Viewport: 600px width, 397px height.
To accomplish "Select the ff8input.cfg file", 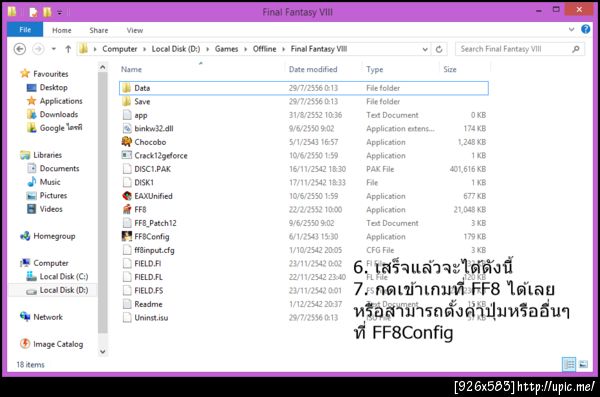I will 154,250.
